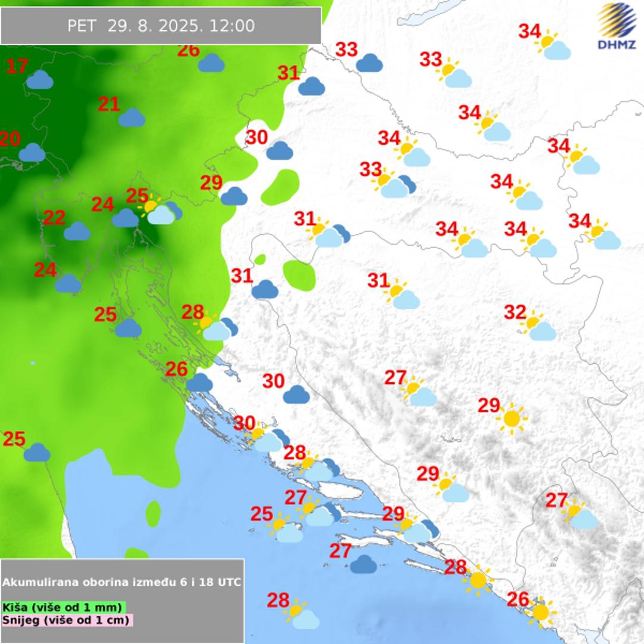The image size is (644, 644).
Task: Select the temperature label 20
Action: pos(10,139)
